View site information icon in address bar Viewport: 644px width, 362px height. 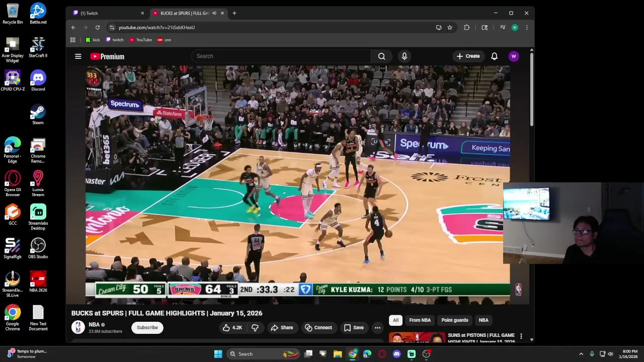(112, 28)
